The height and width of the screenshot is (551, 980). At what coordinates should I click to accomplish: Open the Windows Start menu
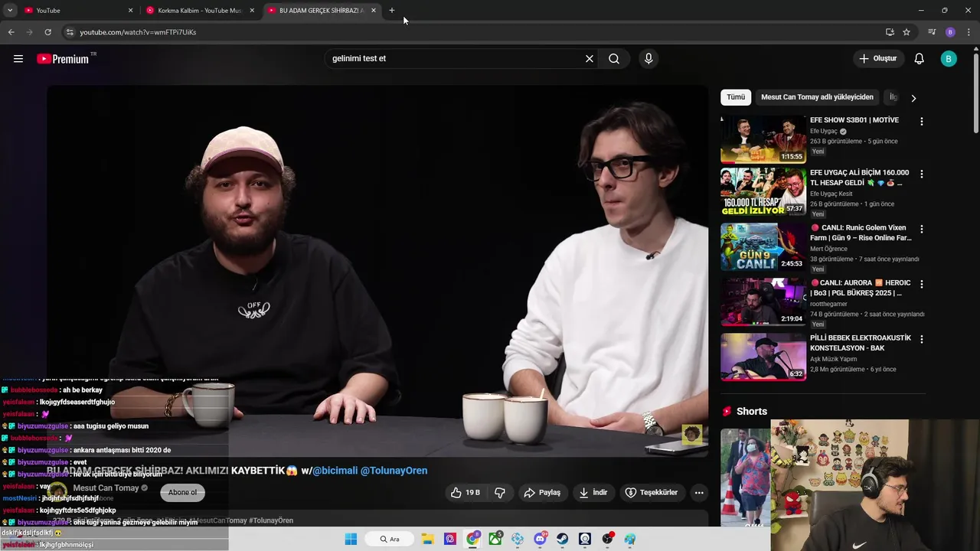tap(351, 539)
